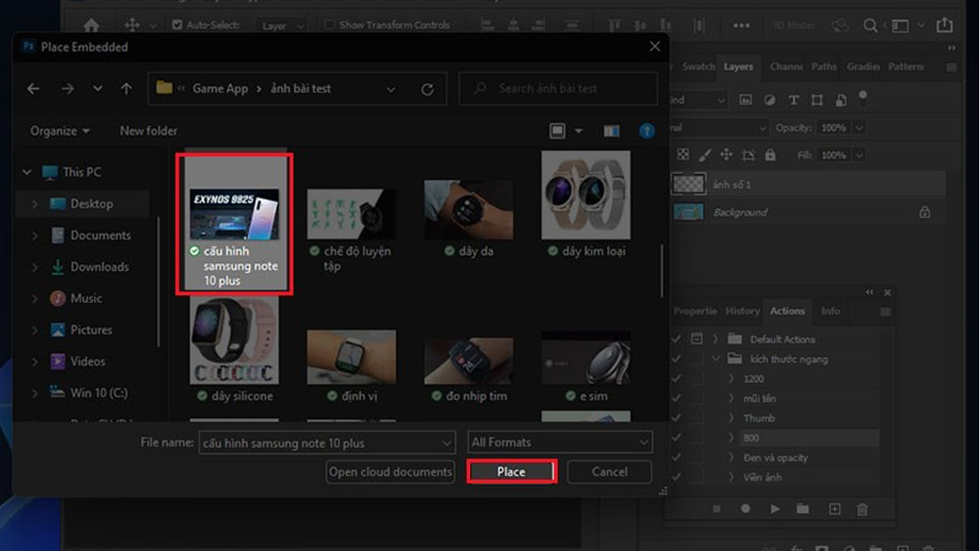This screenshot has width=980, height=551.
Task: Switch to the Actions tab
Action: pyautogui.click(x=787, y=311)
